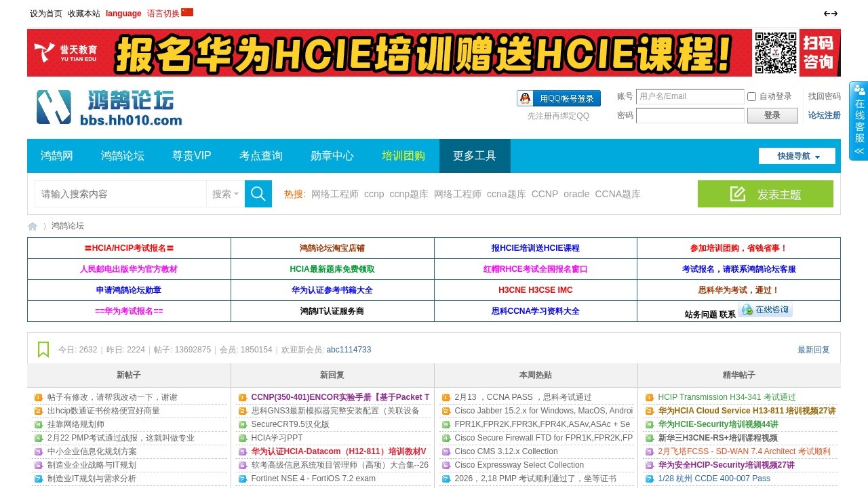Click the username/Email input field
Viewport: 868px width, 488px height.
690,96
